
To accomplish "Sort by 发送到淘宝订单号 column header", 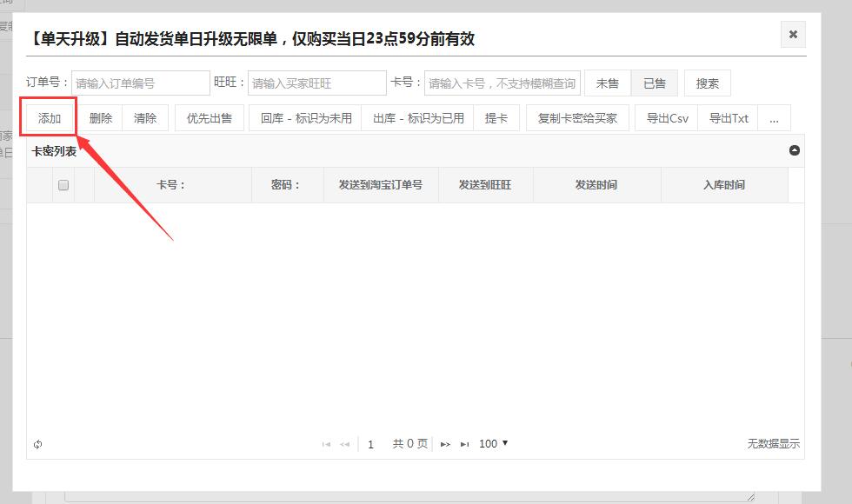I will point(381,185).
